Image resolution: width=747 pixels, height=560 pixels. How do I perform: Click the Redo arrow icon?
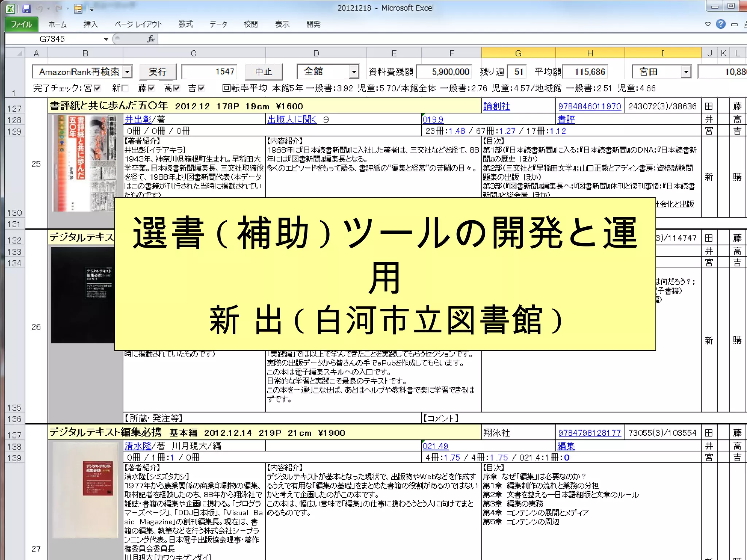pyautogui.click(x=59, y=8)
